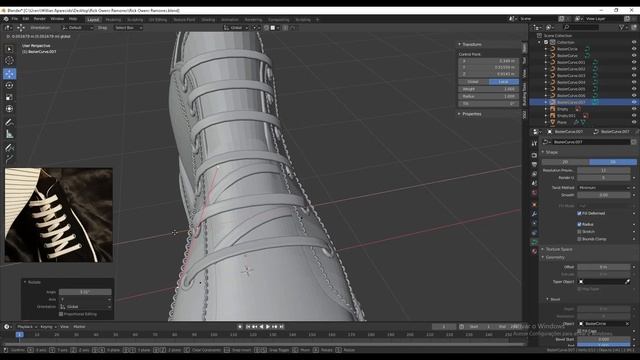Image resolution: width=640 pixels, height=360 pixels.
Task: Open the timeline Playback popover
Action: [27, 327]
